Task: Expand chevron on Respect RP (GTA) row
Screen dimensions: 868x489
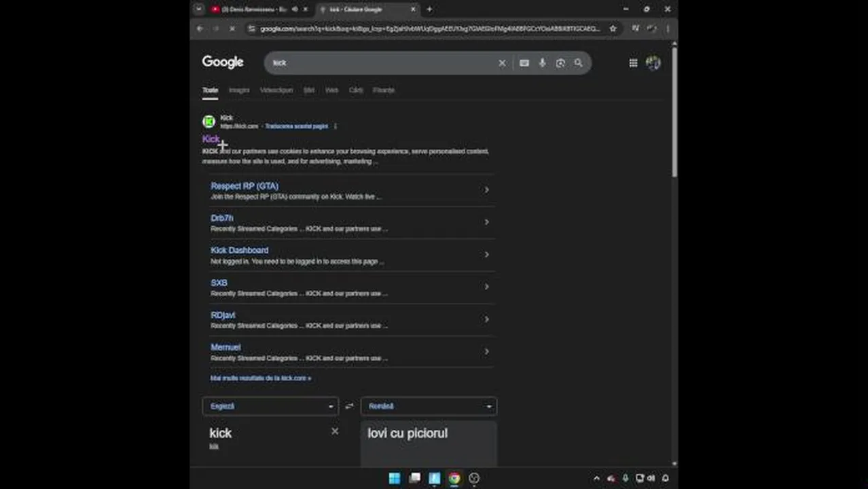Action: click(486, 190)
